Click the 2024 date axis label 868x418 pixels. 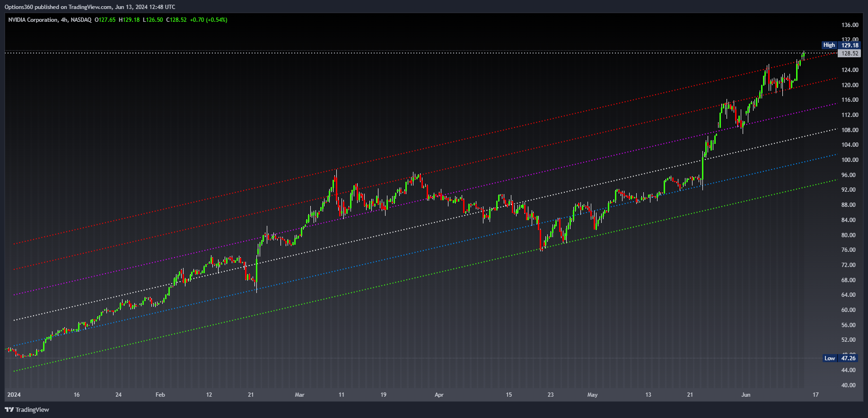point(14,395)
